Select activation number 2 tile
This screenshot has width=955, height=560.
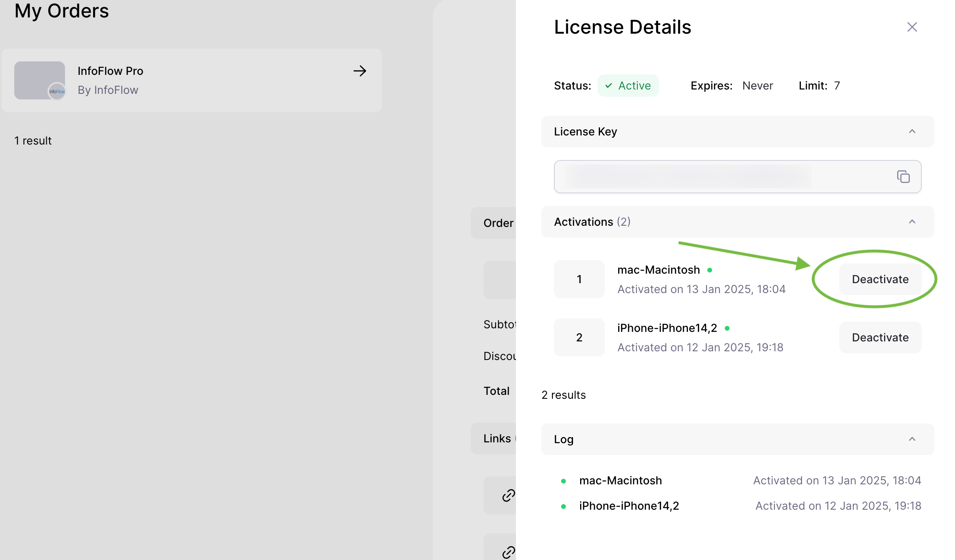pyautogui.click(x=579, y=337)
